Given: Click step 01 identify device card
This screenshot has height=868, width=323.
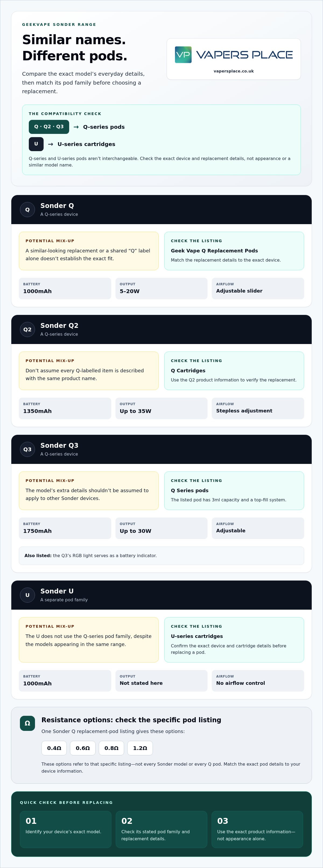Looking at the screenshot, I should (x=65, y=829).
